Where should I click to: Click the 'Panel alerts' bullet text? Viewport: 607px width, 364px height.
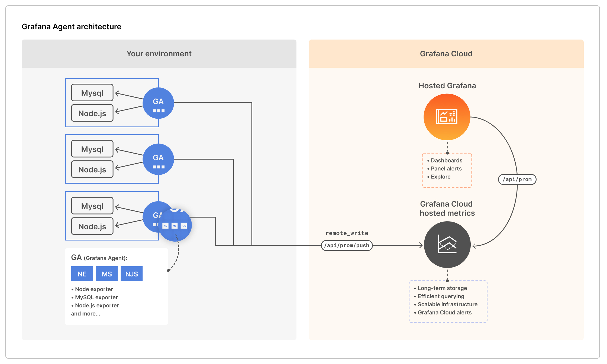[x=446, y=168]
